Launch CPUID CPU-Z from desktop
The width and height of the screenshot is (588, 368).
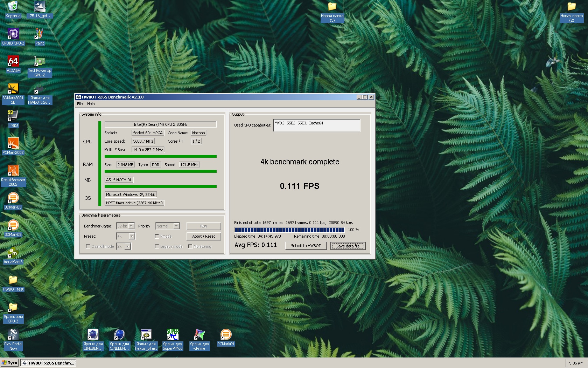click(13, 37)
